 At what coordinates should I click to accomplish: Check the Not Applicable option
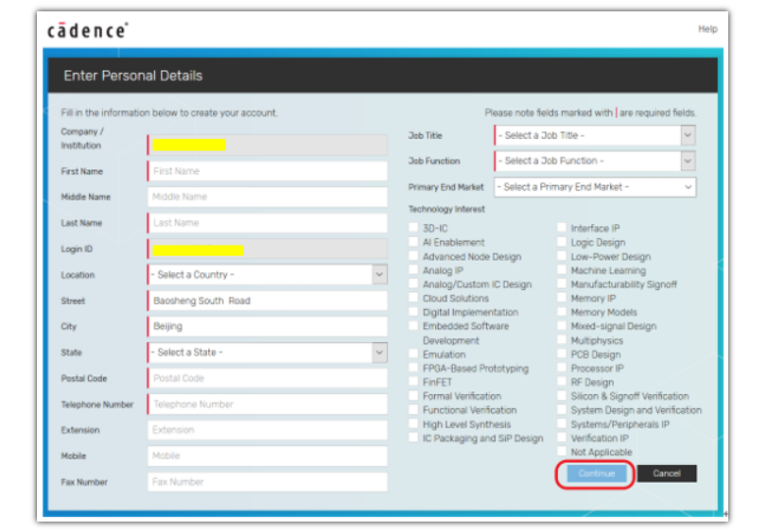[562, 453]
